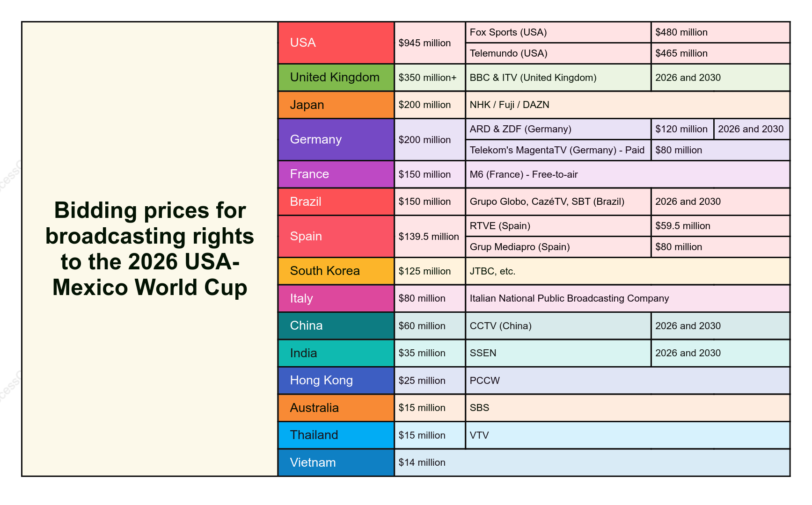The width and height of the screenshot is (812, 505).
Task: Click the Fox Sports (USA) node
Action: click(x=558, y=32)
